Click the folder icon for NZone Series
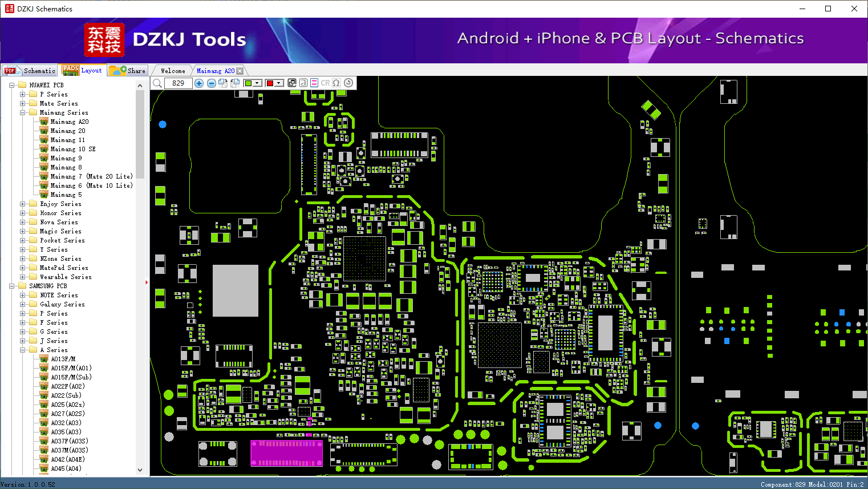Image resolution: width=868 pixels, height=489 pixels. [33, 258]
